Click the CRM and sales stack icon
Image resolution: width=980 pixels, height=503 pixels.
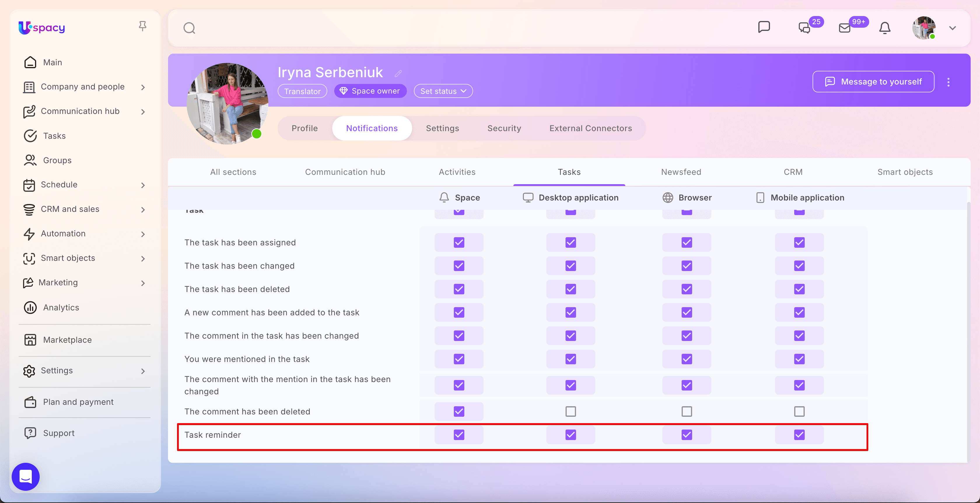pos(29,209)
